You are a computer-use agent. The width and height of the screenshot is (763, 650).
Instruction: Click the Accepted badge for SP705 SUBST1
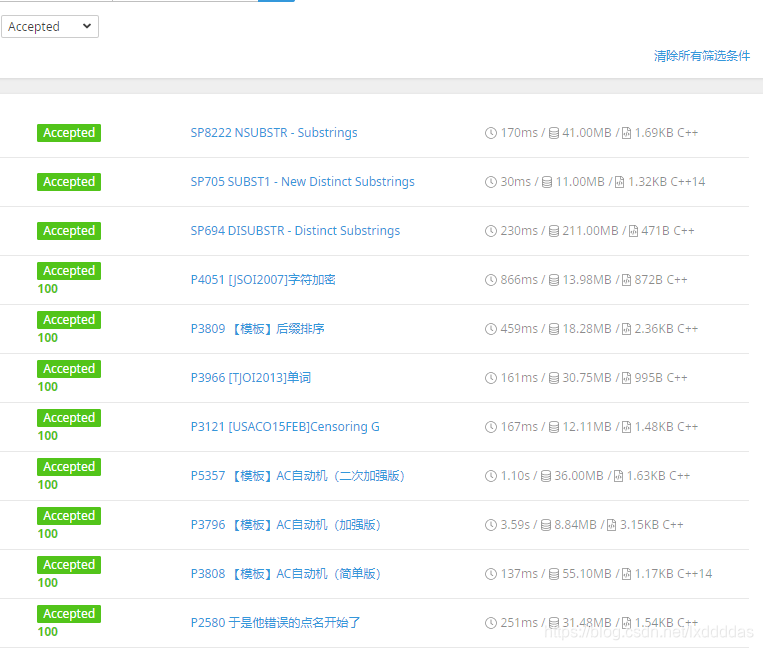pos(69,182)
